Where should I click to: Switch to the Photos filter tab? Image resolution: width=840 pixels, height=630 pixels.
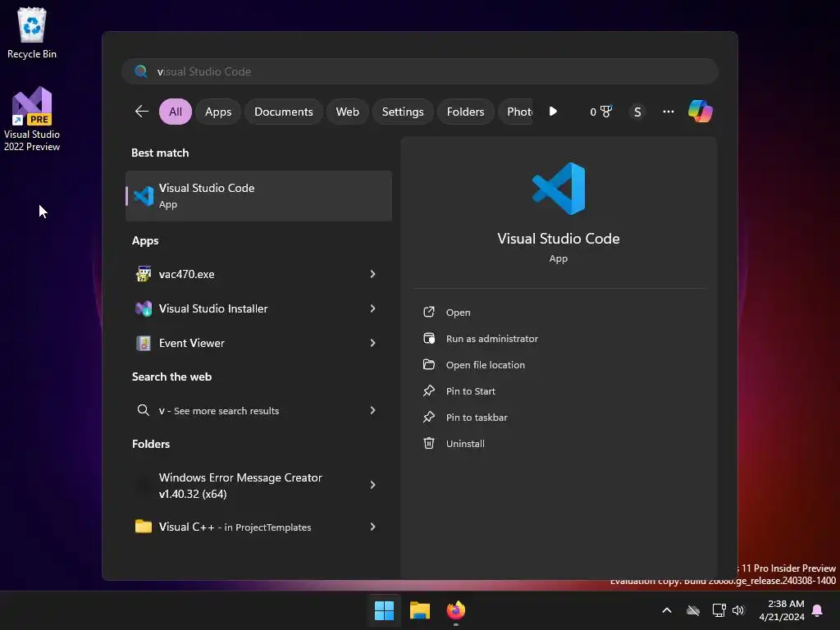[x=516, y=112]
